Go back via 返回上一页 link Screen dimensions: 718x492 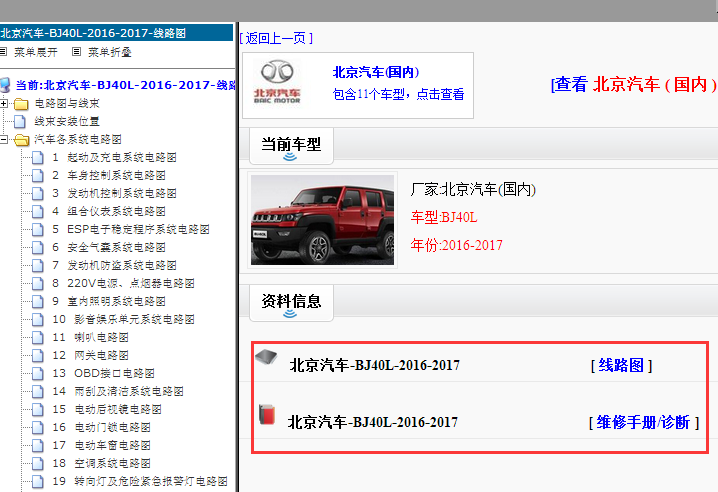point(276,38)
